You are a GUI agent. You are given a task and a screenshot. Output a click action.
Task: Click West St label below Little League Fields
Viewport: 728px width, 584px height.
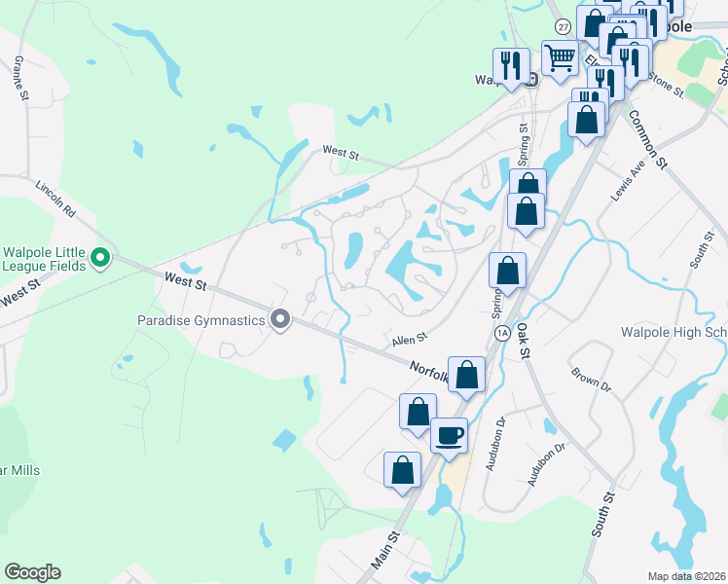point(20,293)
